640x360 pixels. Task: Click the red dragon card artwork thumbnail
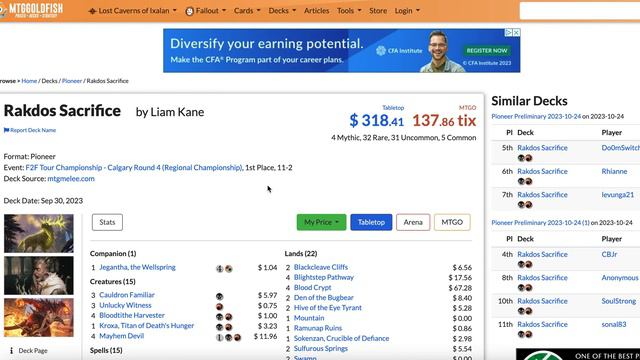(39, 318)
